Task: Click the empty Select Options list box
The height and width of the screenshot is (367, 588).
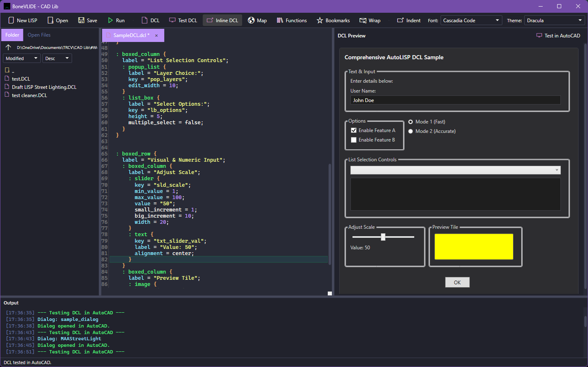Action: [455, 194]
